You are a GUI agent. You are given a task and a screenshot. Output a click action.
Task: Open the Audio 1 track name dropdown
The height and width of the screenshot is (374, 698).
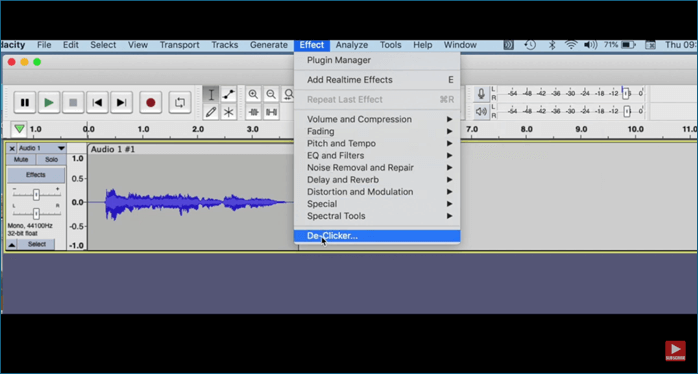(42, 148)
